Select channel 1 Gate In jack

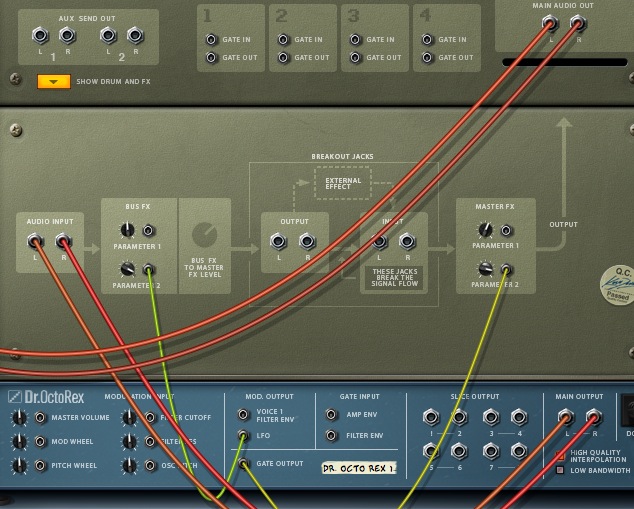click(211, 39)
